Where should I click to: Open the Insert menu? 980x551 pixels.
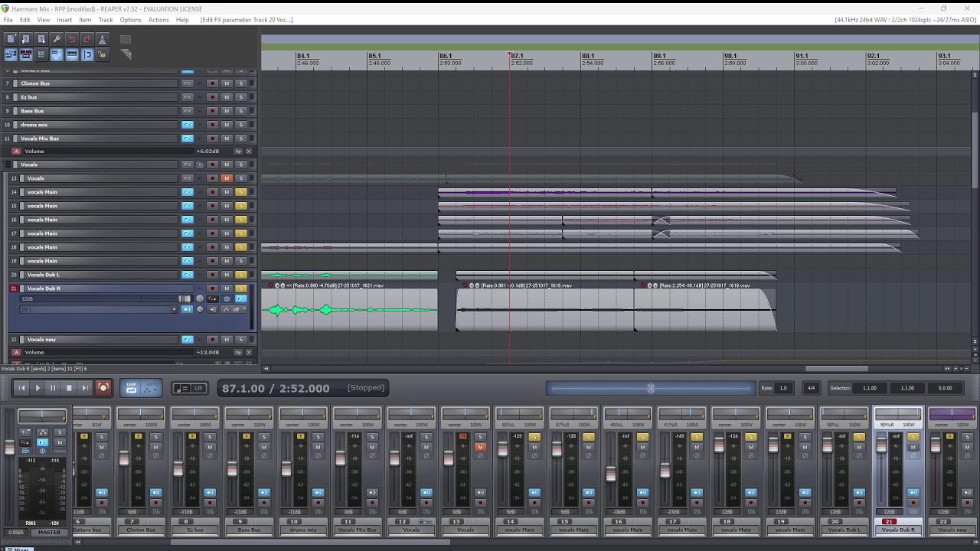[x=64, y=20]
